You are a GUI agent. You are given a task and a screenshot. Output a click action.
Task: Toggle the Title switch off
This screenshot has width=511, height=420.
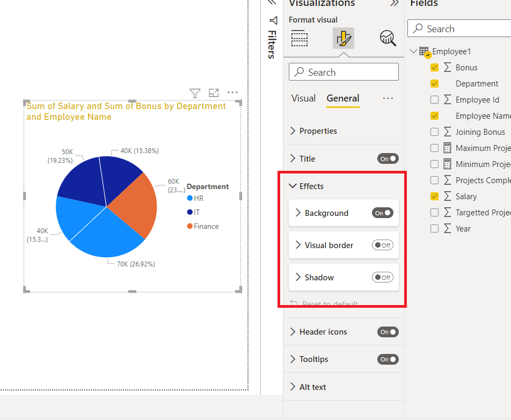(388, 159)
